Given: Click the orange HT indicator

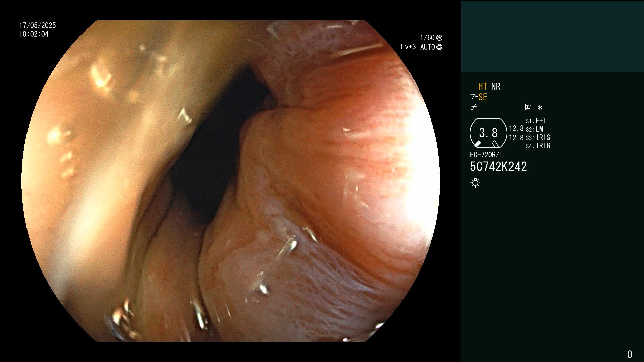Looking at the screenshot, I should tap(483, 86).
